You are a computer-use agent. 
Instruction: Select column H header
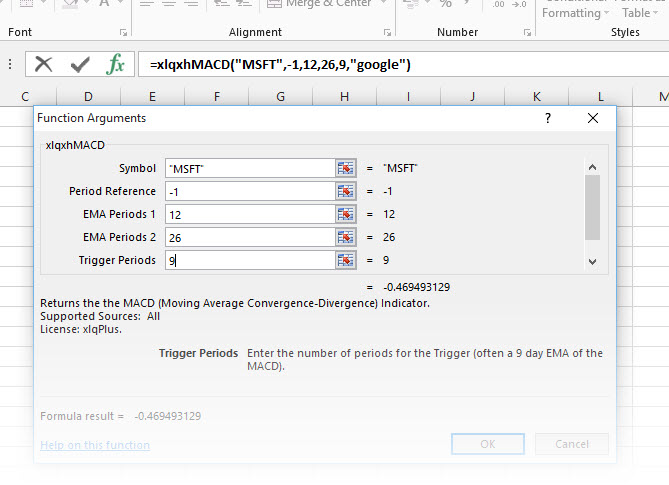click(x=344, y=97)
